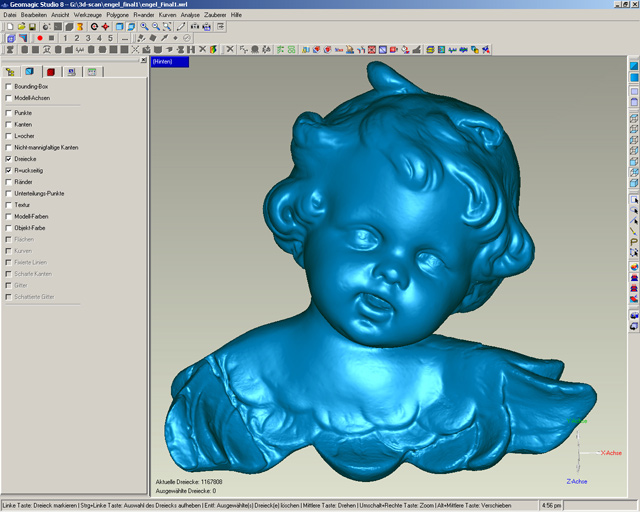Open the Kurven menu
This screenshot has width=640, height=512.
[x=167, y=15]
